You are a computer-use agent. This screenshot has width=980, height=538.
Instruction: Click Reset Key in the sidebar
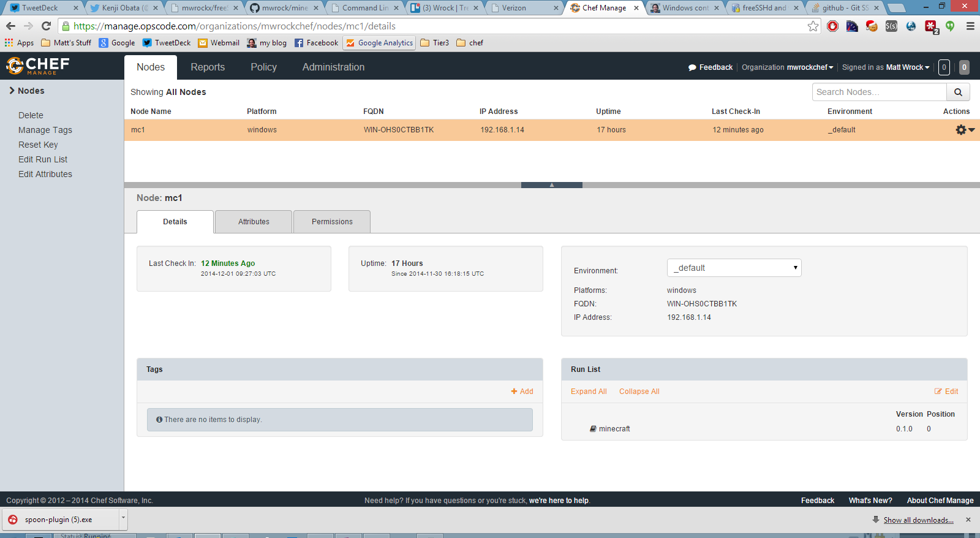[38, 145]
